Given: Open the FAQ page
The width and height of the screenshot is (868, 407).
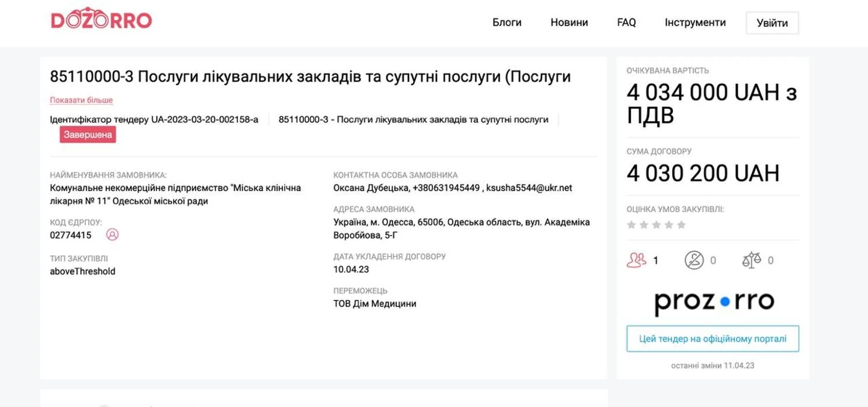Looking at the screenshot, I should coord(626,23).
